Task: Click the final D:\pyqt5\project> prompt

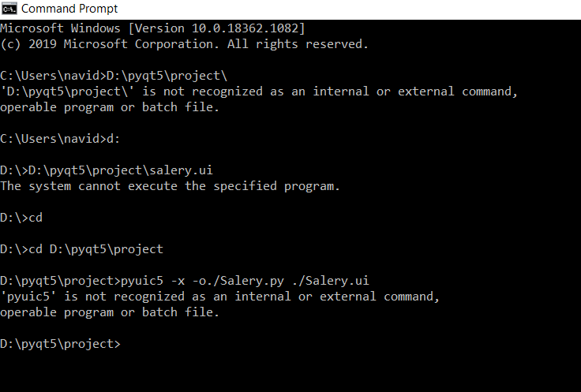Action: pos(61,344)
